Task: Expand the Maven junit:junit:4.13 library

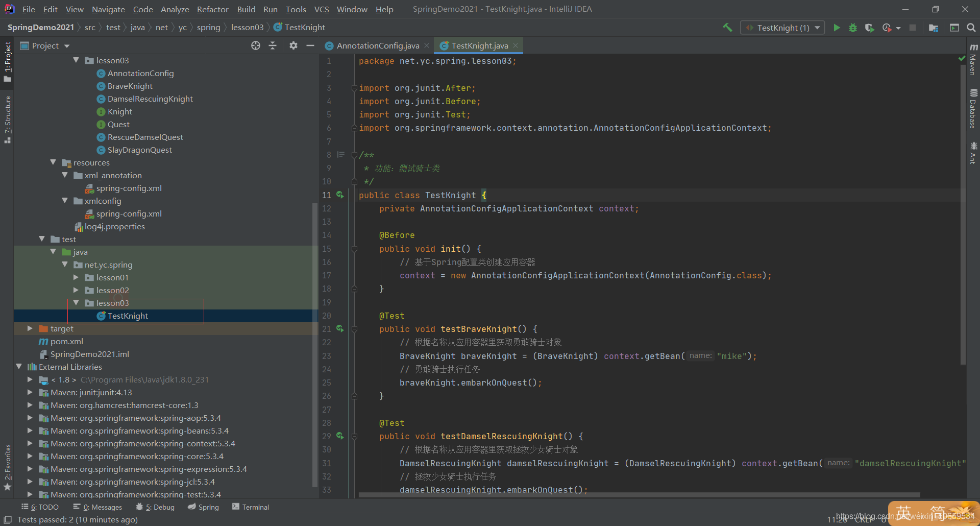Action: pos(30,392)
